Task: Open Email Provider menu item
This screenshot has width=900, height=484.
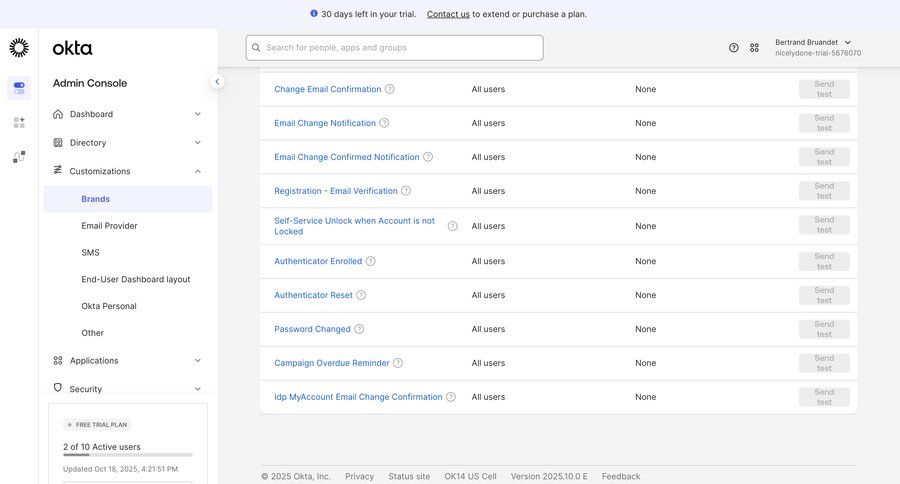Action: pyautogui.click(x=109, y=226)
